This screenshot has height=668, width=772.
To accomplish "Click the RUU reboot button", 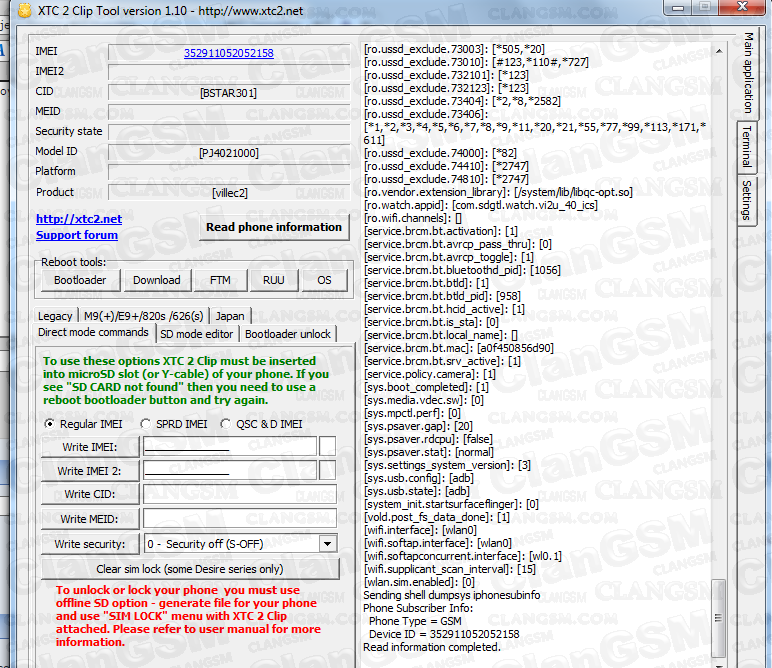I will pos(274,280).
